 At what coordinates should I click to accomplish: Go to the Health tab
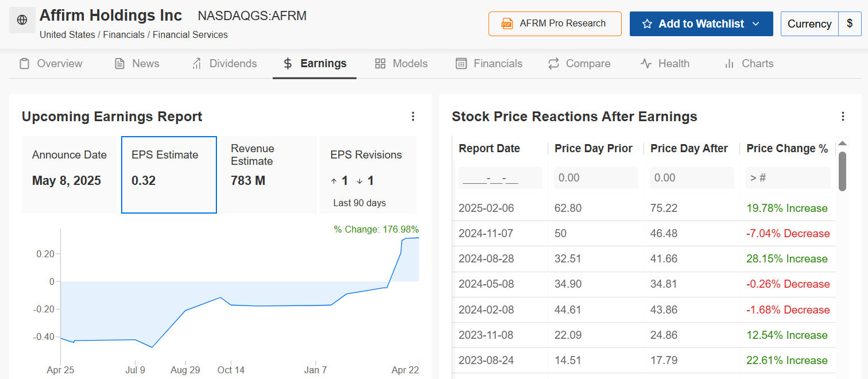click(665, 64)
